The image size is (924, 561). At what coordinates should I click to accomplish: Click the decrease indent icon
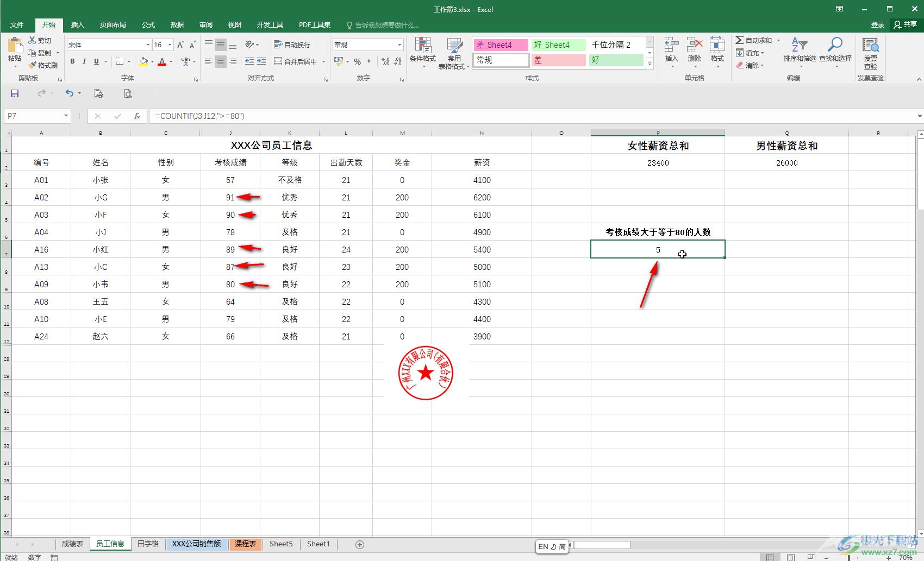point(249,61)
